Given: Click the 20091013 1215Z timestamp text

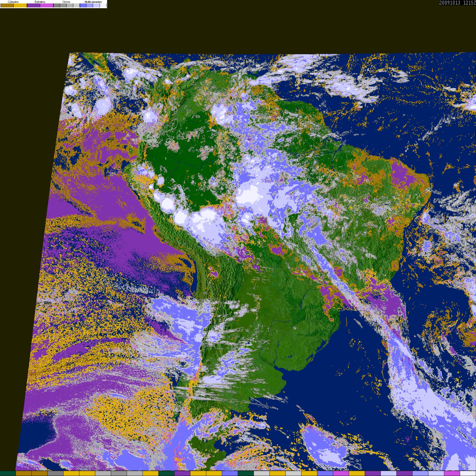Looking at the screenshot, I should (x=457, y=3).
